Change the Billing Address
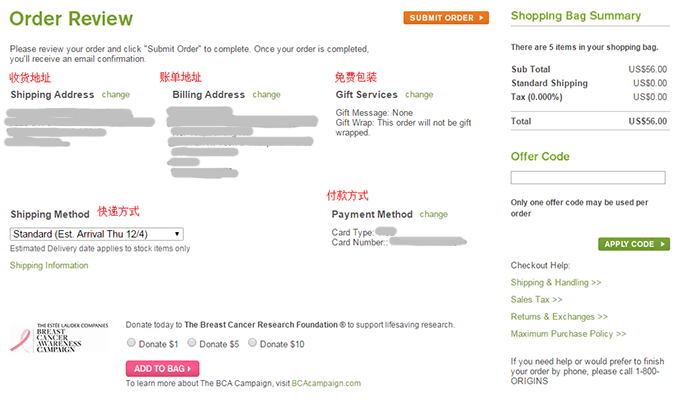 [266, 95]
